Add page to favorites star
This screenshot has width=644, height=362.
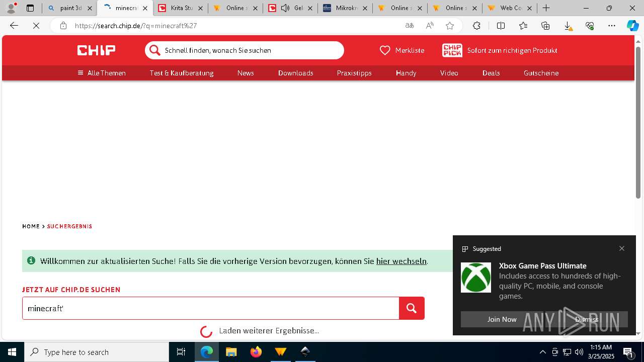[x=450, y=26]
